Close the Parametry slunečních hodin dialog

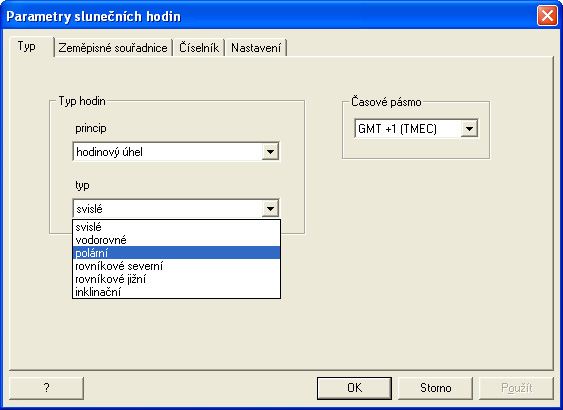pos(547,16)
